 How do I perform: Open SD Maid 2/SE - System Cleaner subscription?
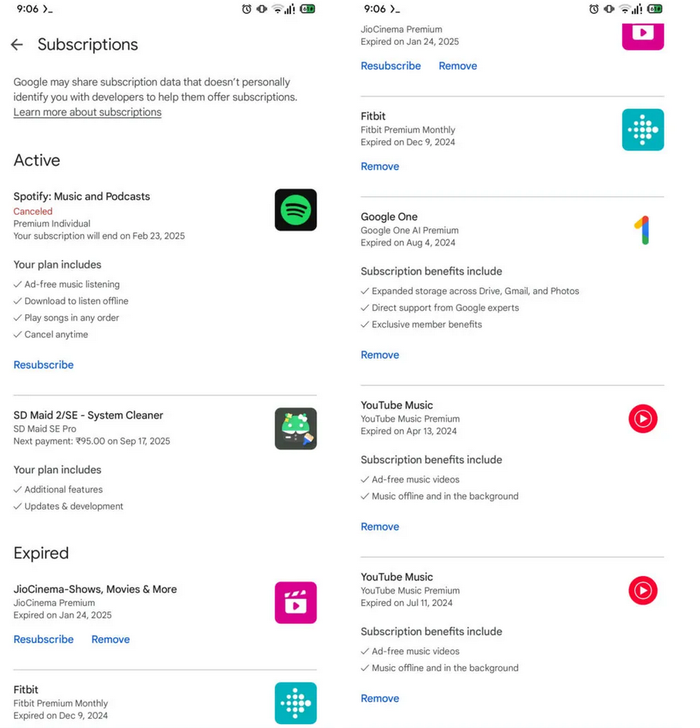pos(88,415)
